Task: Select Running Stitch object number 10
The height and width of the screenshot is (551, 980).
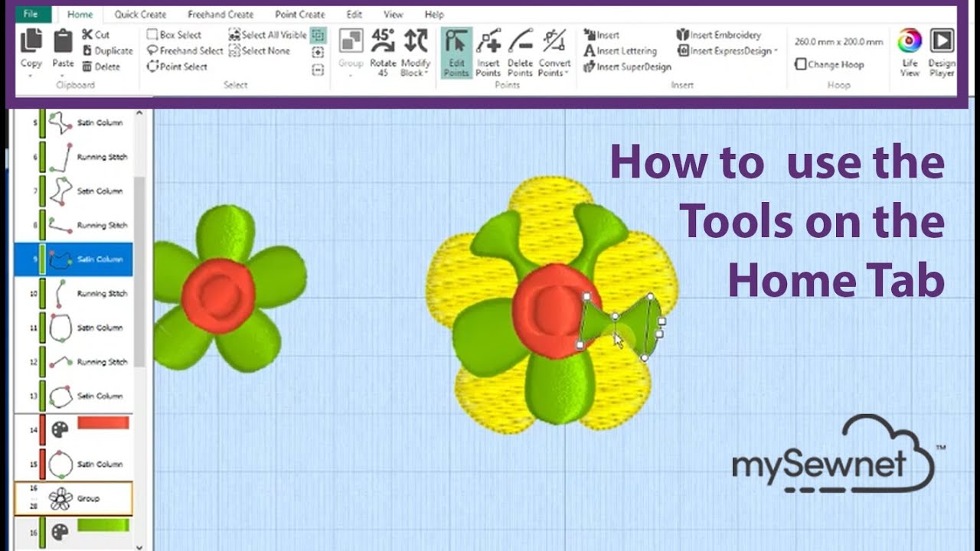Action: [x=73, y=293]
